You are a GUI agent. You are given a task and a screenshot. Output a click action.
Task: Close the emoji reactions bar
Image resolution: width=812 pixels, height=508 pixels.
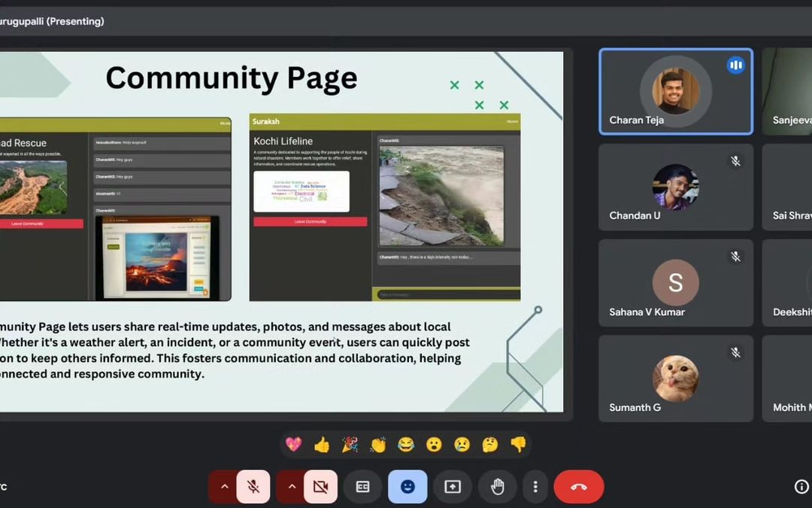coord(408,487)
